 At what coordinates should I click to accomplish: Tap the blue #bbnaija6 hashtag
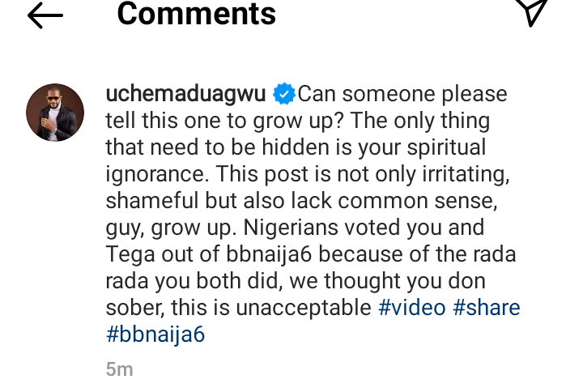coord(155,334)
